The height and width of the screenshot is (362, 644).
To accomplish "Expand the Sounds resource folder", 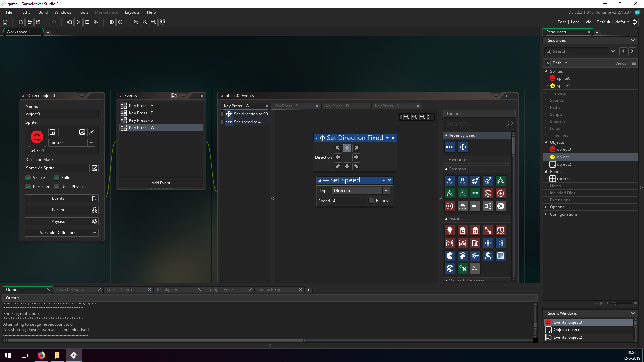I will click(x=546, y=100).
